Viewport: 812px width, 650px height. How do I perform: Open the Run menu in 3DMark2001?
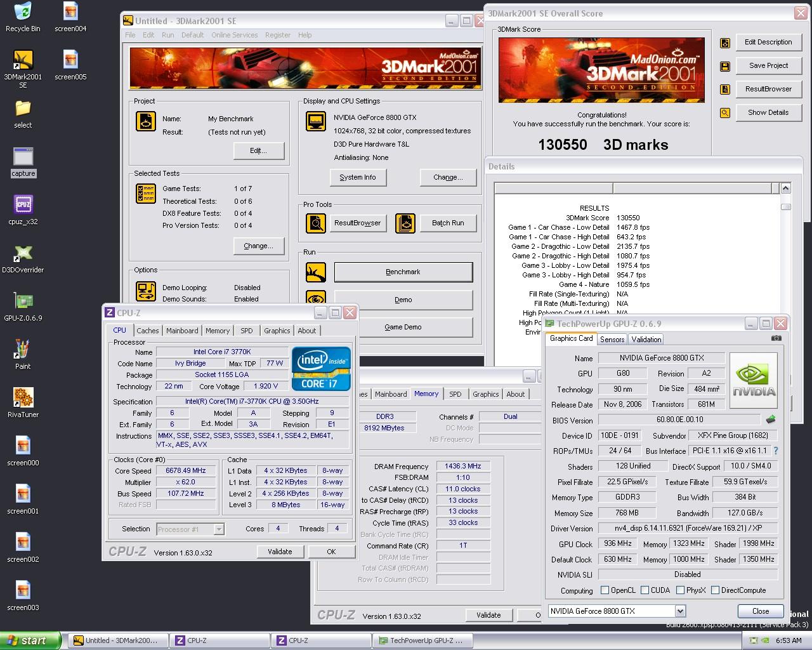coord(167,35)
